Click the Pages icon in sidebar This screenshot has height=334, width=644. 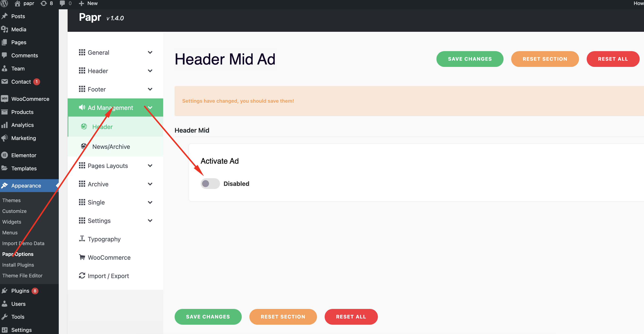click(5, 42)
